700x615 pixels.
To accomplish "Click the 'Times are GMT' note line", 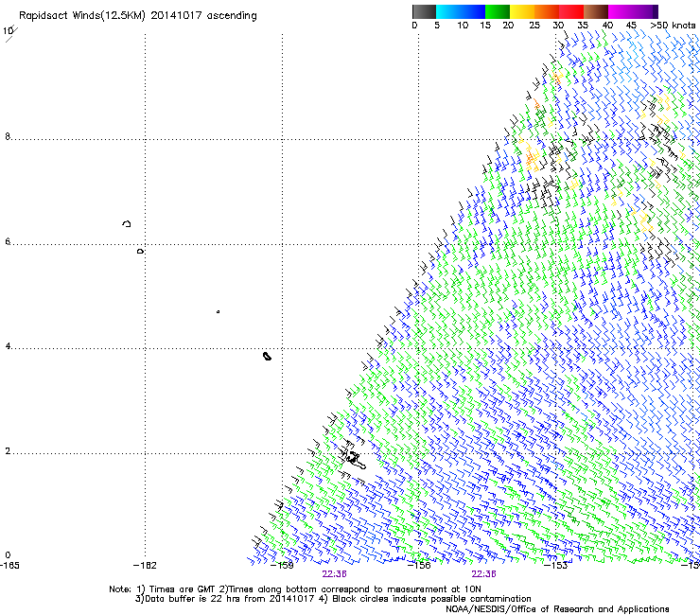I will (295, 589).
